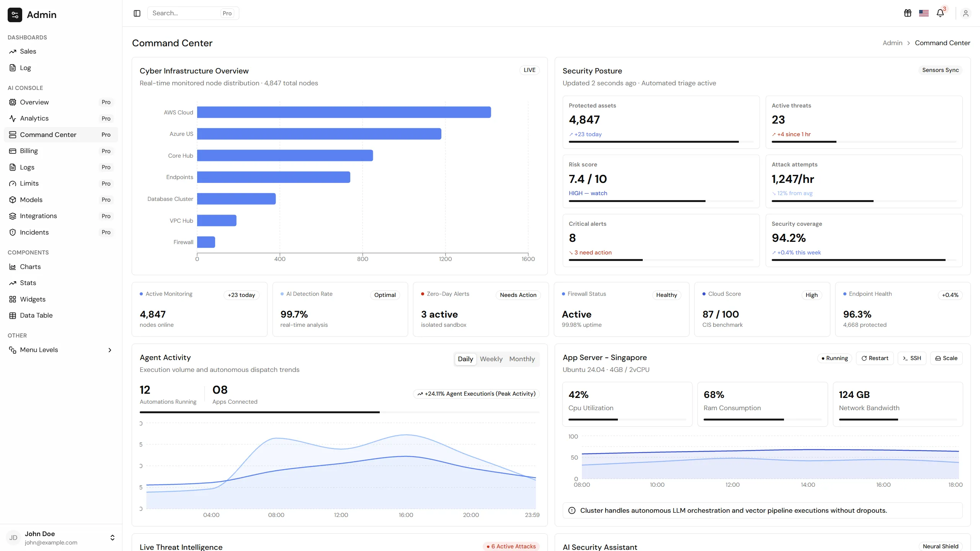Click the Automations Running progress bar

[340, 412]
